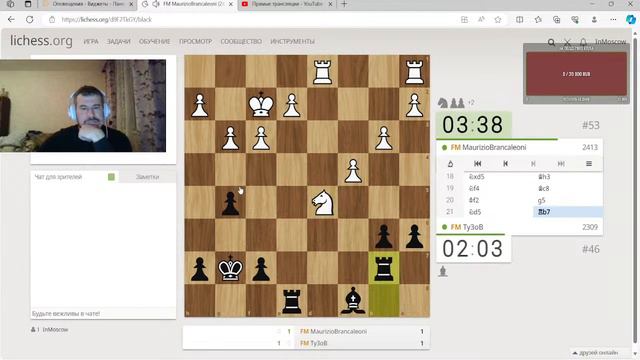Click chat message input field

[x=103, y=313]
